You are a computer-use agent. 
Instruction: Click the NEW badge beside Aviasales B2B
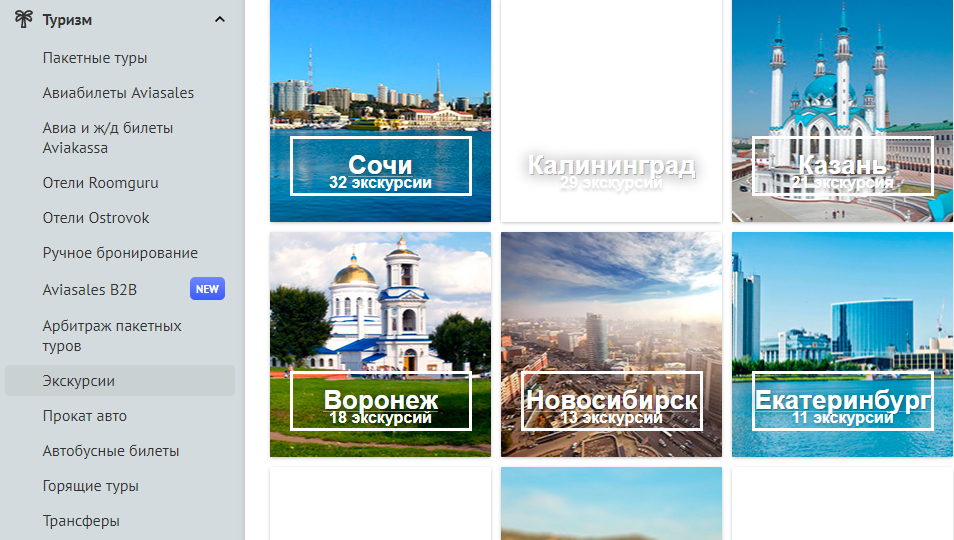coord(207,289)
